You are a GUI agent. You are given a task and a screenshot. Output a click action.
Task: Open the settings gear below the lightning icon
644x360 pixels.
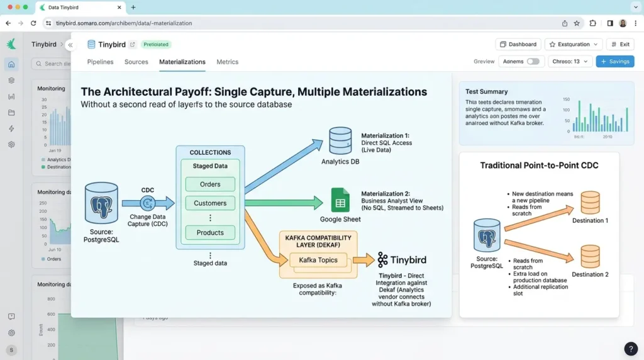[11, 145]
